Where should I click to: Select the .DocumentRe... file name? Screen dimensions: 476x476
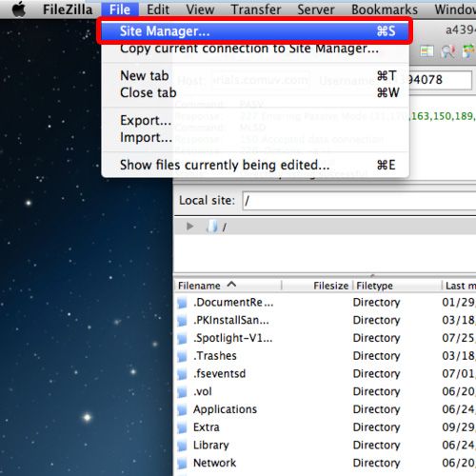pos(233,303)
